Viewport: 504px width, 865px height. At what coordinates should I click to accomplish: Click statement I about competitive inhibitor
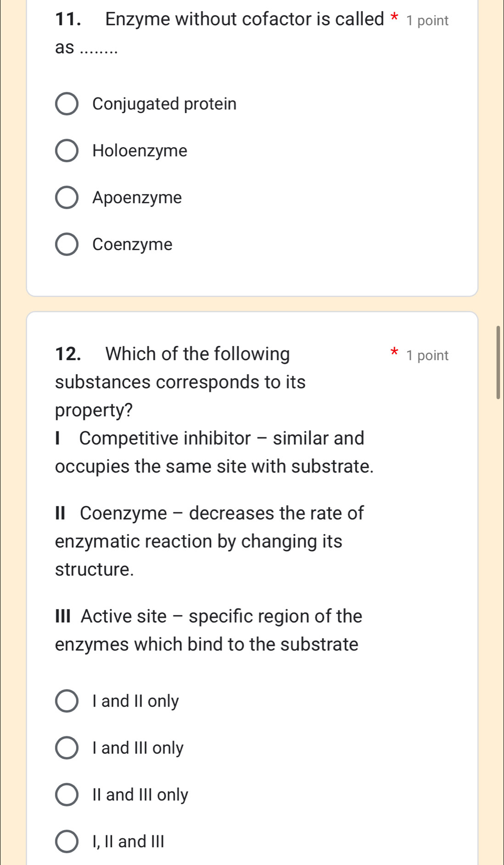point(209,439)
